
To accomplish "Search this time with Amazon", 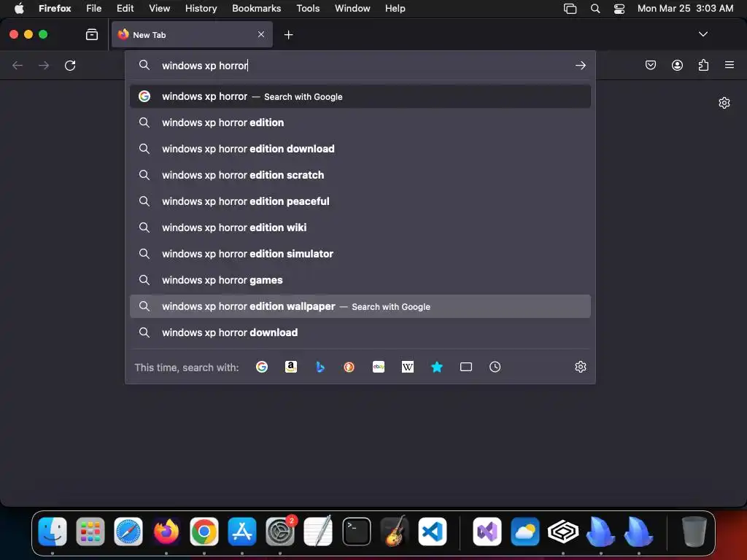I will [290, 367].
